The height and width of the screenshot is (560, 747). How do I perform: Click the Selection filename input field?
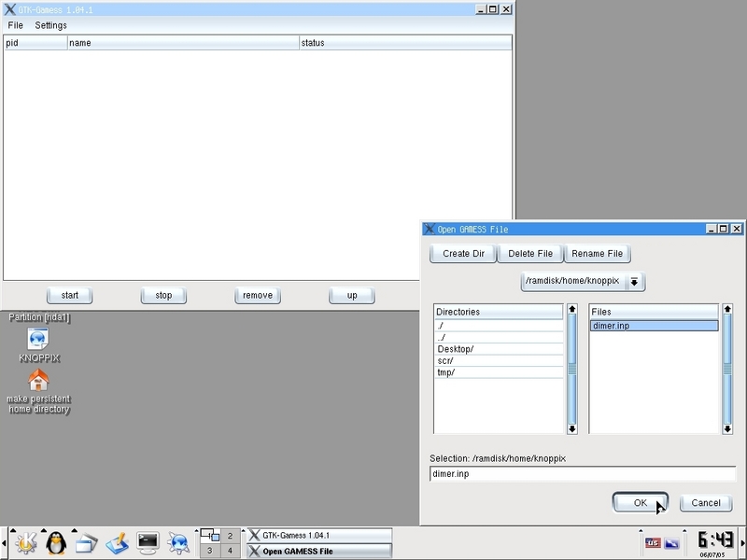click(x=582, y=474)
